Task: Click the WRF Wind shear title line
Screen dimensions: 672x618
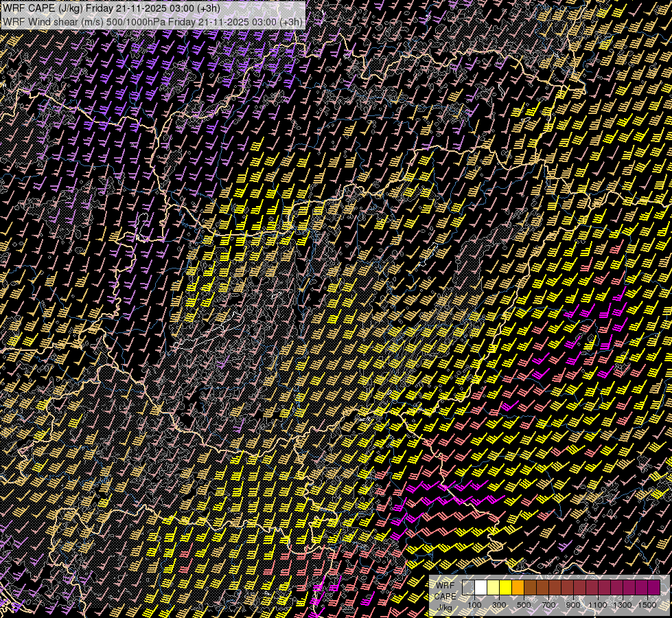Action: click(x=152, y=22)
